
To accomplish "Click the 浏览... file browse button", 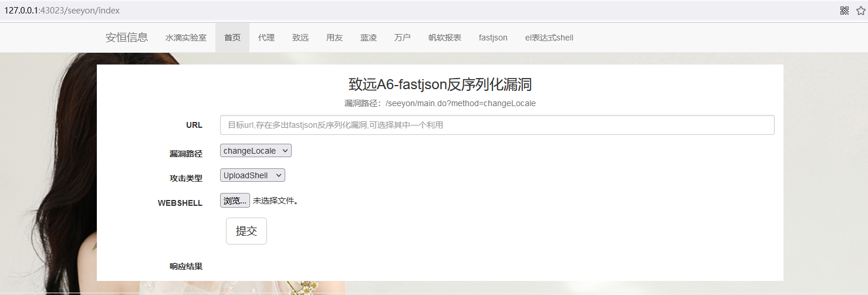I will [x=235, y=201].
